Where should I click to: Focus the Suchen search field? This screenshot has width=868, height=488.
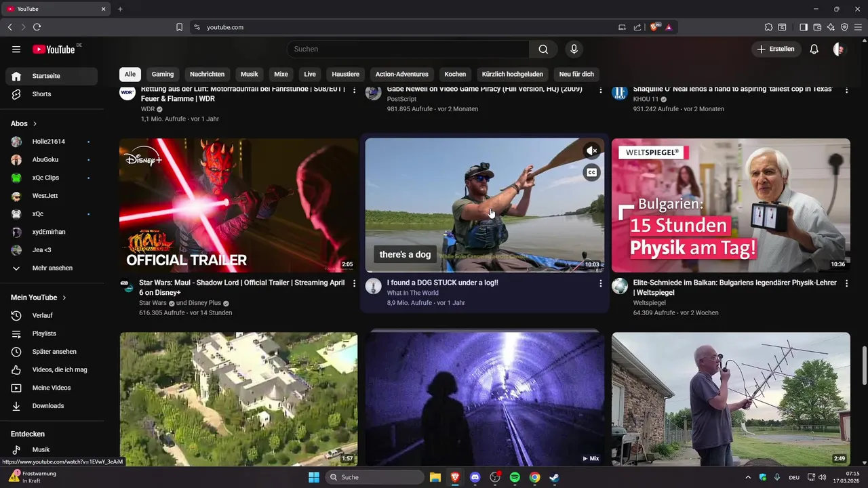coord(408,49)
